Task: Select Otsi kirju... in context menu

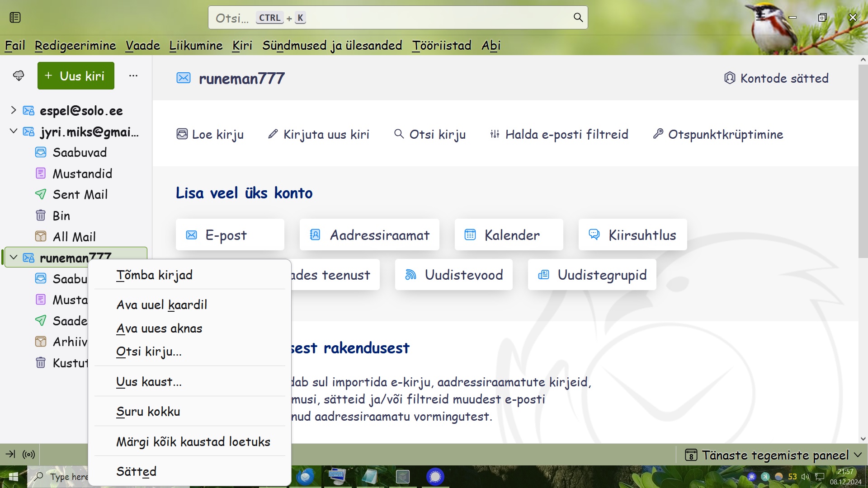Action: [x=190, y=352]
